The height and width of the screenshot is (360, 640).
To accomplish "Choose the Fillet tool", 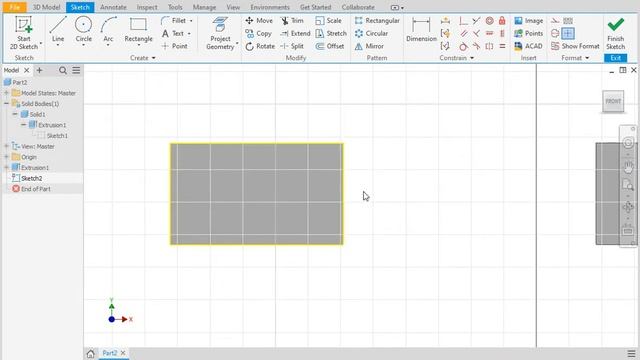I will [174, 20].
